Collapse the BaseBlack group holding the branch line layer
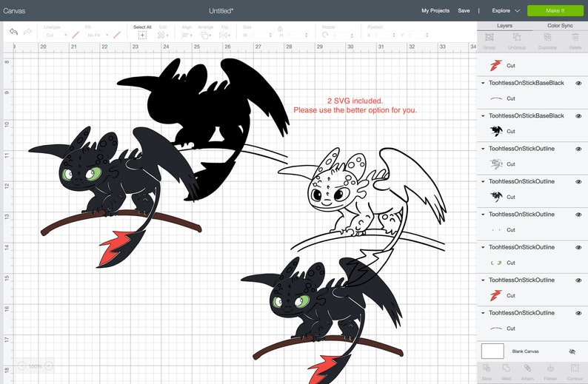The width and height of the screenshot is (588, 384). click(x=483, y=83)
